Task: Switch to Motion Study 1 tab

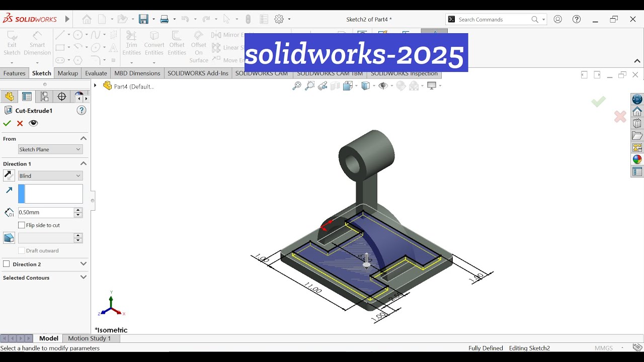Action: (90, 338)
